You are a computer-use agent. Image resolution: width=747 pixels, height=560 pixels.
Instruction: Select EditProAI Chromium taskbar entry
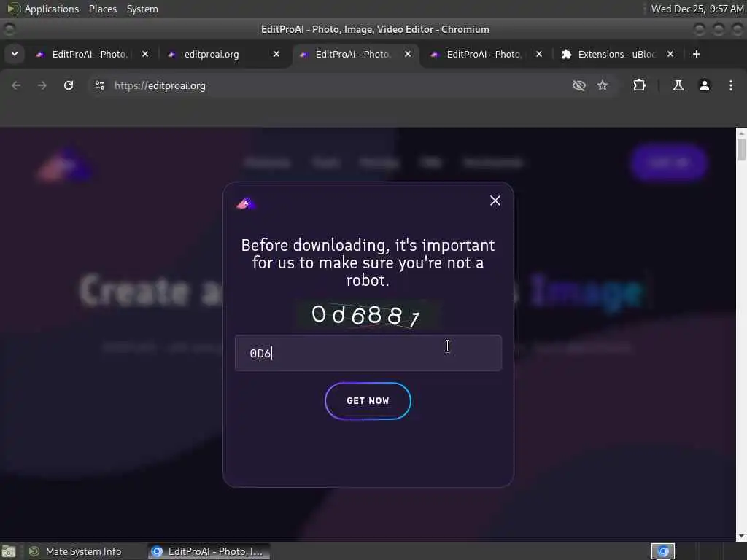pyautogui.click(x=209, y=551)
